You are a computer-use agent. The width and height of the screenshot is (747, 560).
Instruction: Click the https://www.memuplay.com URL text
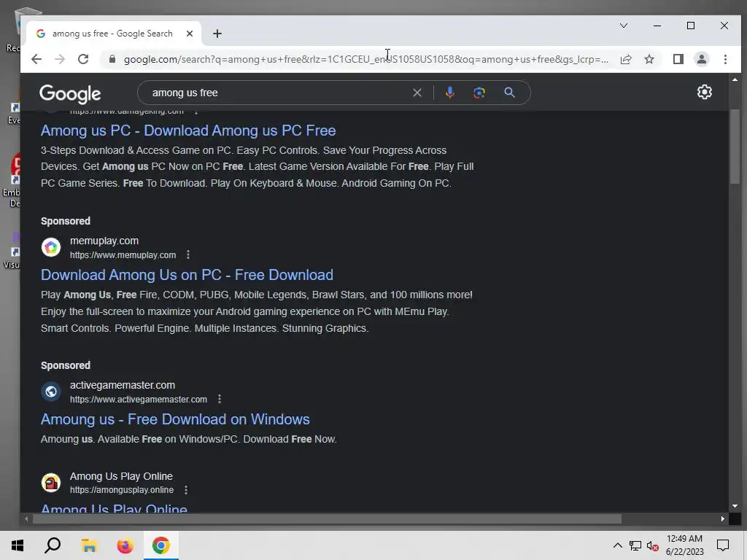123,255
